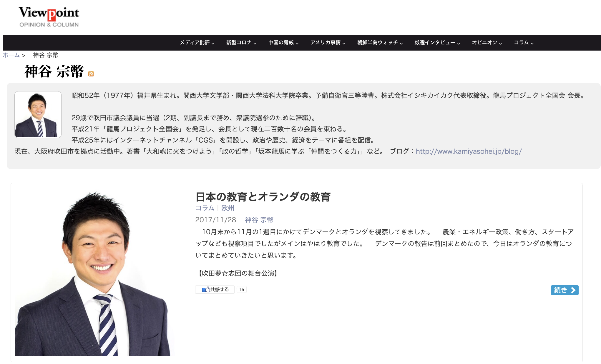Open article title 日本の教育とオランダの教育

(263, 197)
